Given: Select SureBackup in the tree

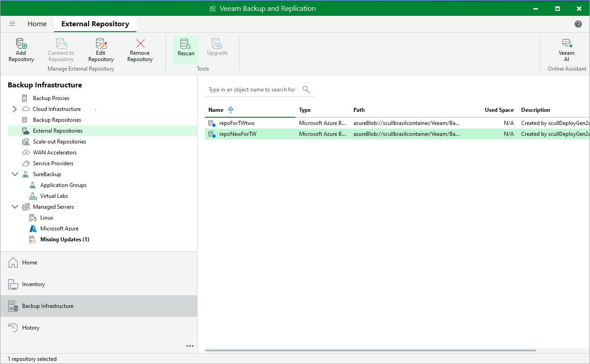Looking at the screenshot, I should point(47,174).
